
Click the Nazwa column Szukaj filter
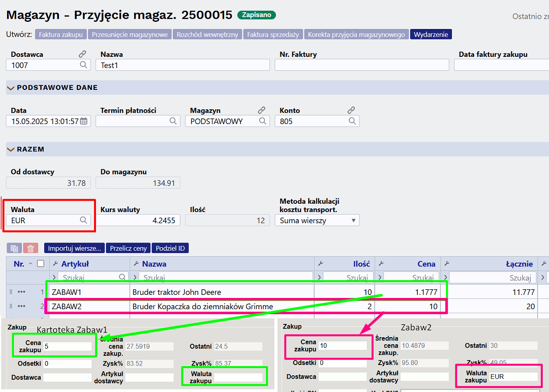click(x=226, y=277)
